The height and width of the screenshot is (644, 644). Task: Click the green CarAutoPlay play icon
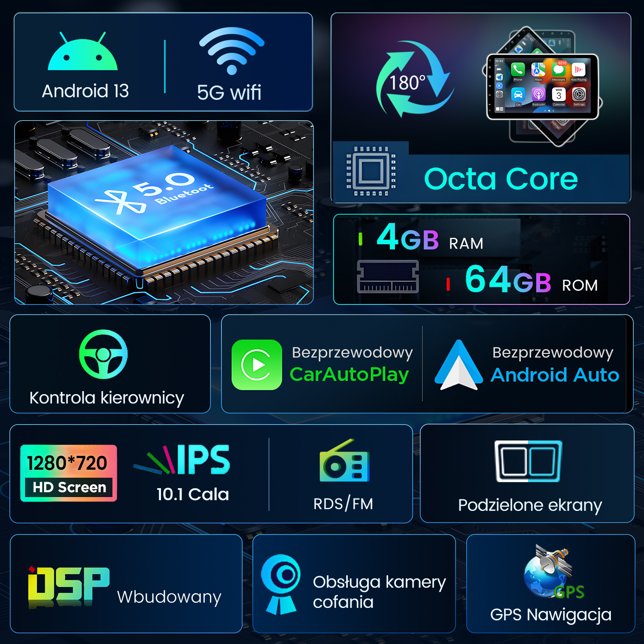point(257,365)
